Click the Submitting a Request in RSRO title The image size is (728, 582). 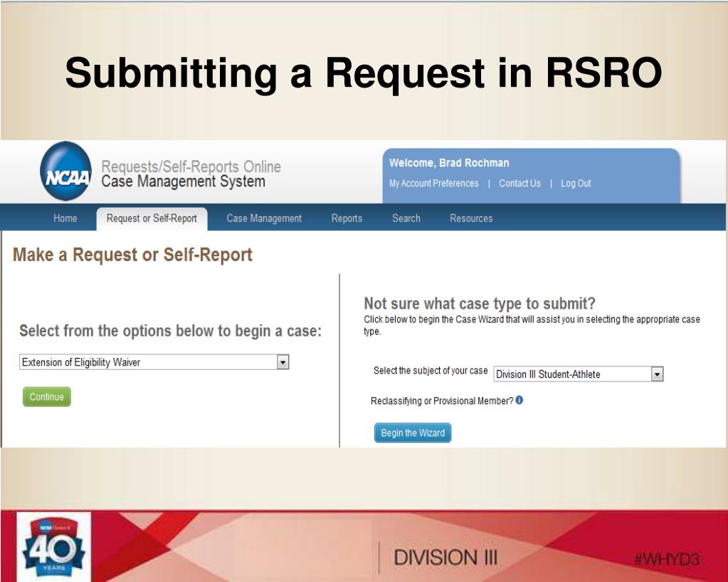364,73
